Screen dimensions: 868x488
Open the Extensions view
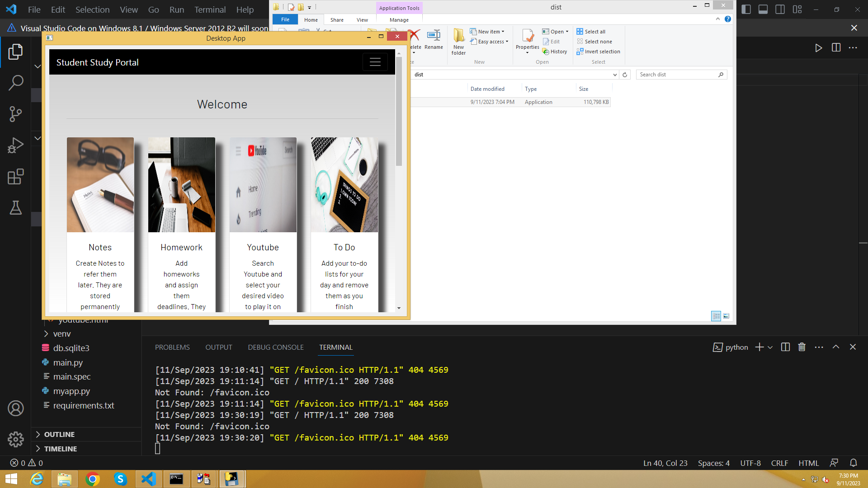(15, 177)
